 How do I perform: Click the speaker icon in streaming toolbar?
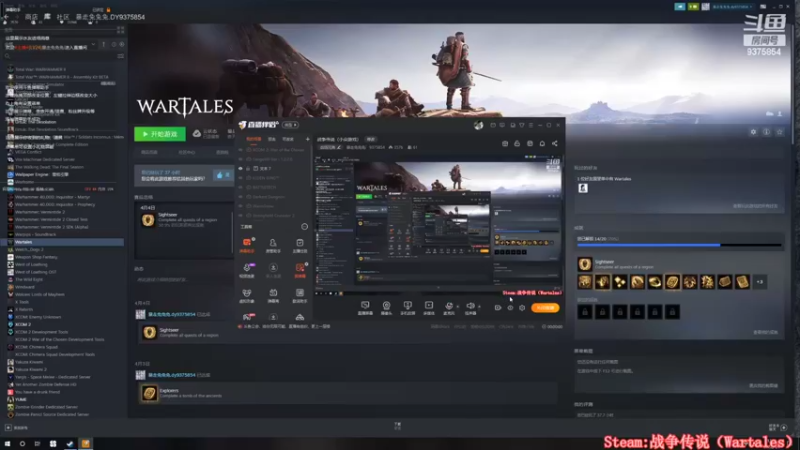(x=470, y=306)
